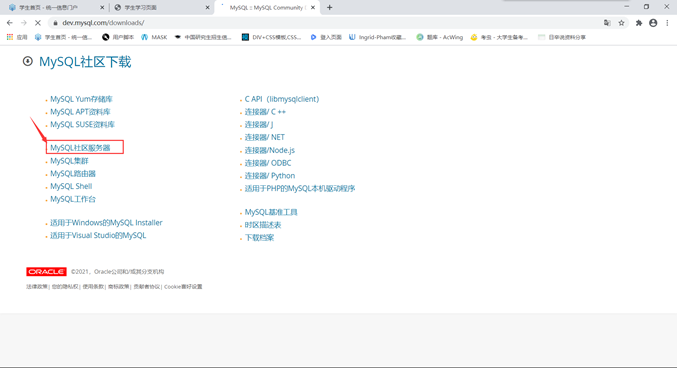Screen dimensions: 677x368
Task: Open the 日华资料分享 bookmark folder
Action: [x=562, y=37]
